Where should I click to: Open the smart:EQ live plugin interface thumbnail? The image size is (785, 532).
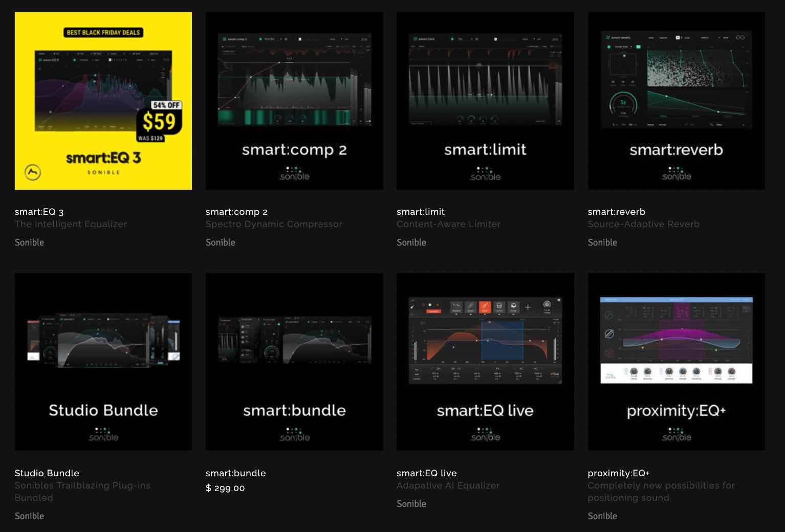click(x=485, y=340)
